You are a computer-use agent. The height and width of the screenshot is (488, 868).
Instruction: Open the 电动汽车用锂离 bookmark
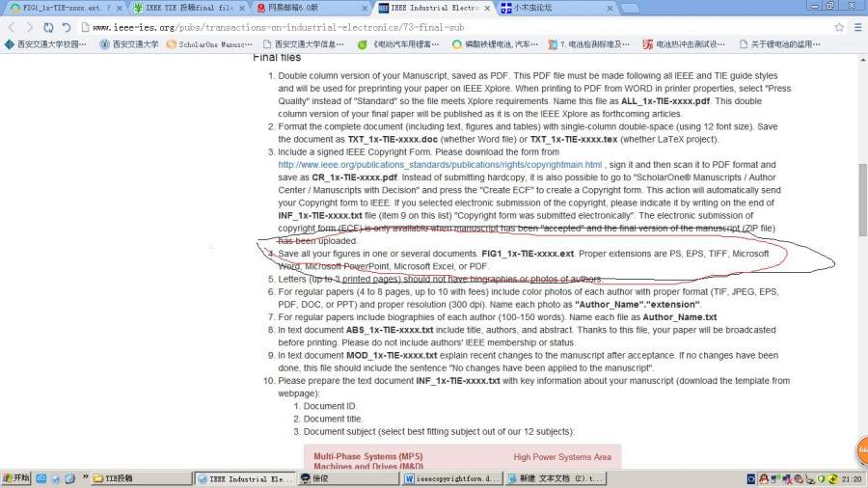pos(398,44)
